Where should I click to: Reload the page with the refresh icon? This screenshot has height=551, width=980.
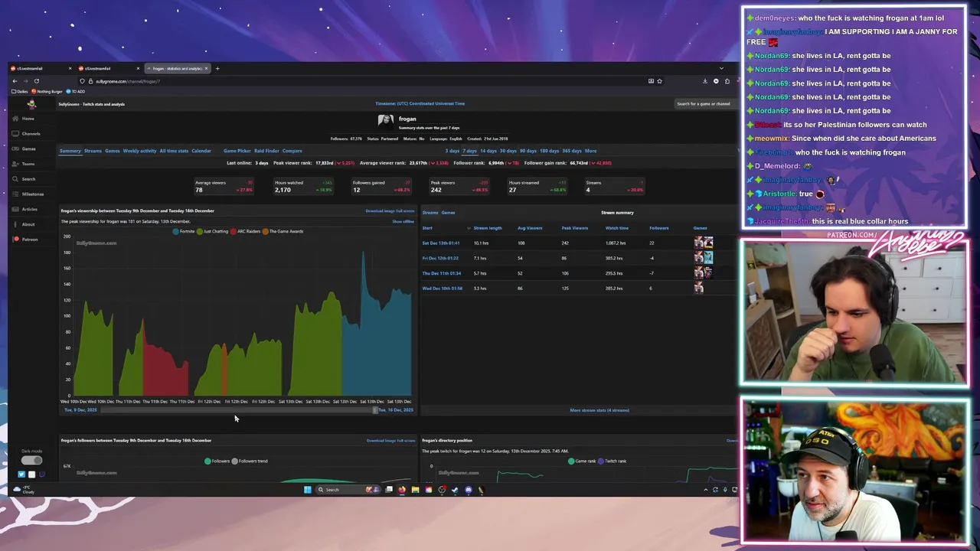point(36,81)
